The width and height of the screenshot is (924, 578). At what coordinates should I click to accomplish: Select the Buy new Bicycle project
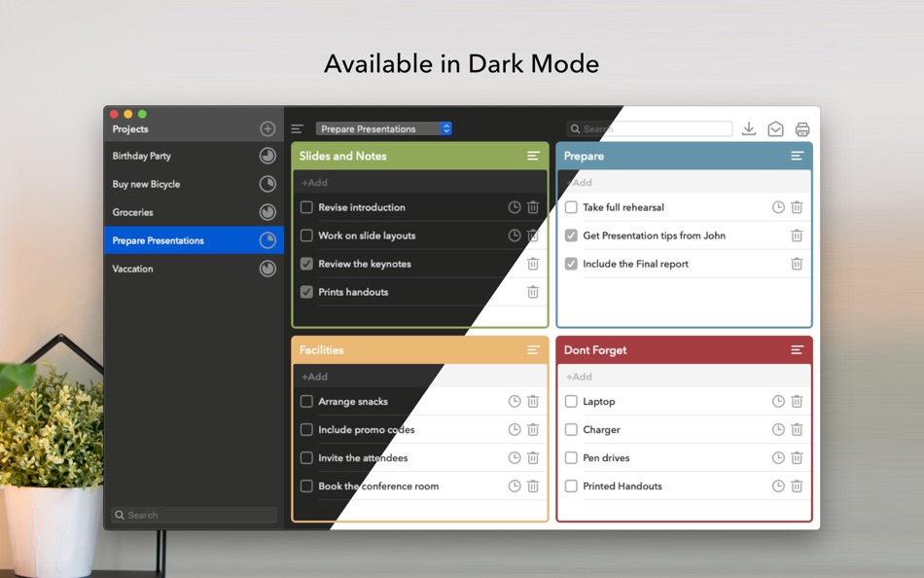(194, 184)
